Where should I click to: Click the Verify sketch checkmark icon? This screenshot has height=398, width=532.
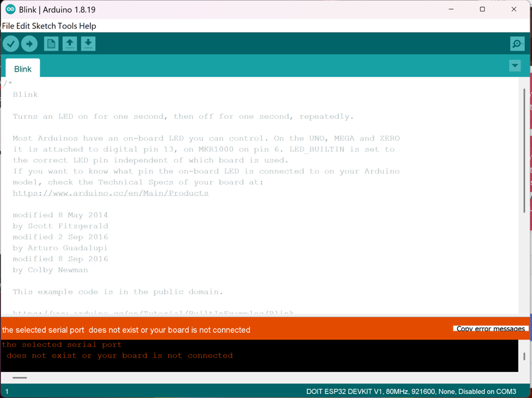coord(10,44)
